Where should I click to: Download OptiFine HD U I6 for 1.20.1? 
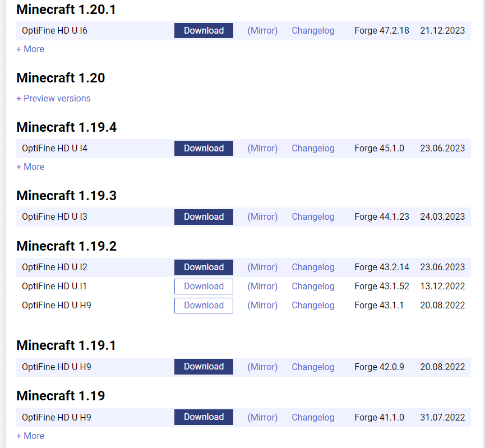[x=204, y=31]
